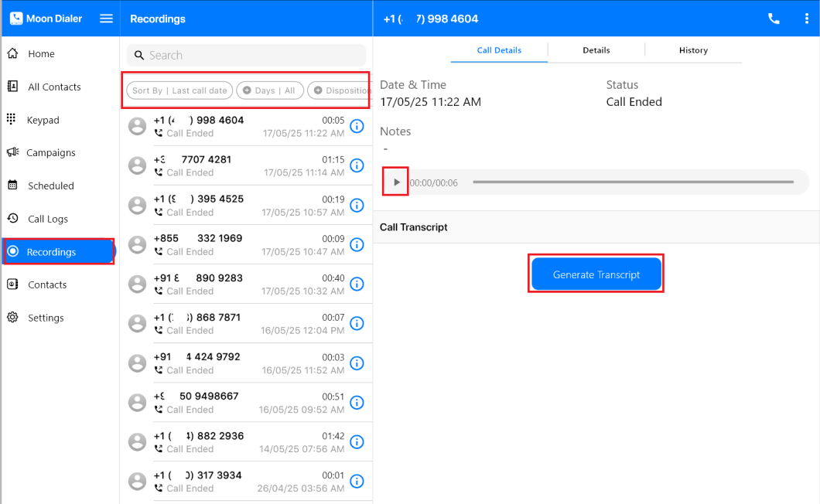Click the hamburger menu icon
The height and width of the screenshot is (504, 820).
tap(107, 19)
